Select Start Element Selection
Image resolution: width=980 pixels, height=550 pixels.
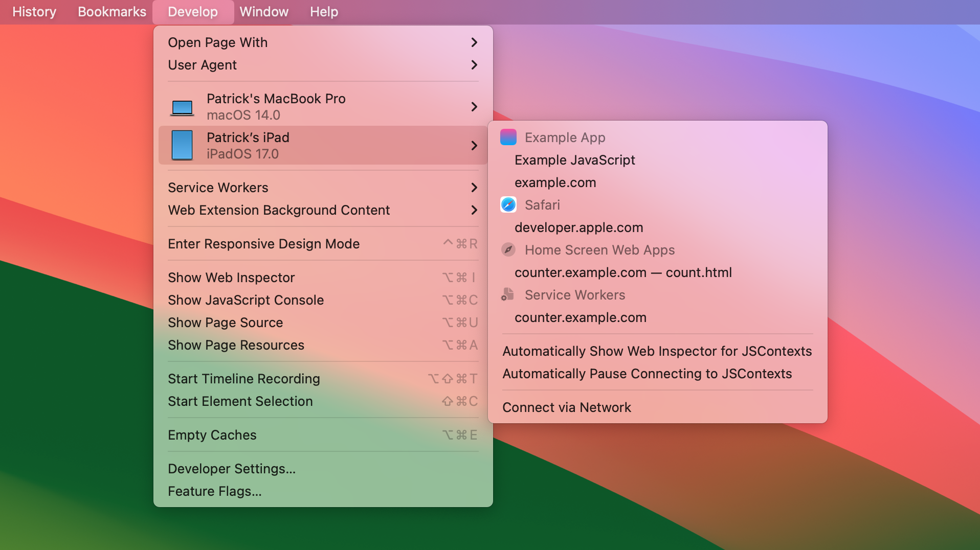[x=323, y=401]
